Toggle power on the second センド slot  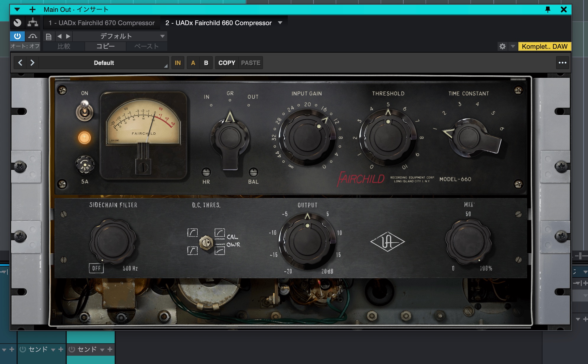tap(72, 349)
